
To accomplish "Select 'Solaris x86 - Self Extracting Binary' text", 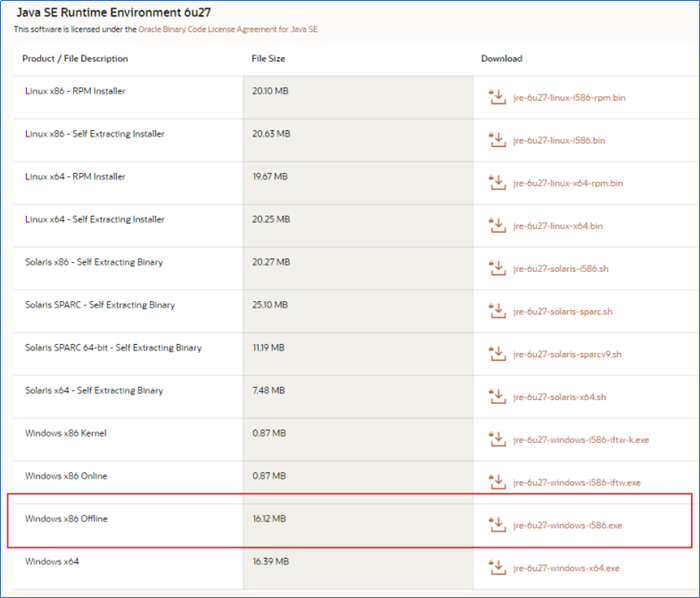I will coord(94,262).
